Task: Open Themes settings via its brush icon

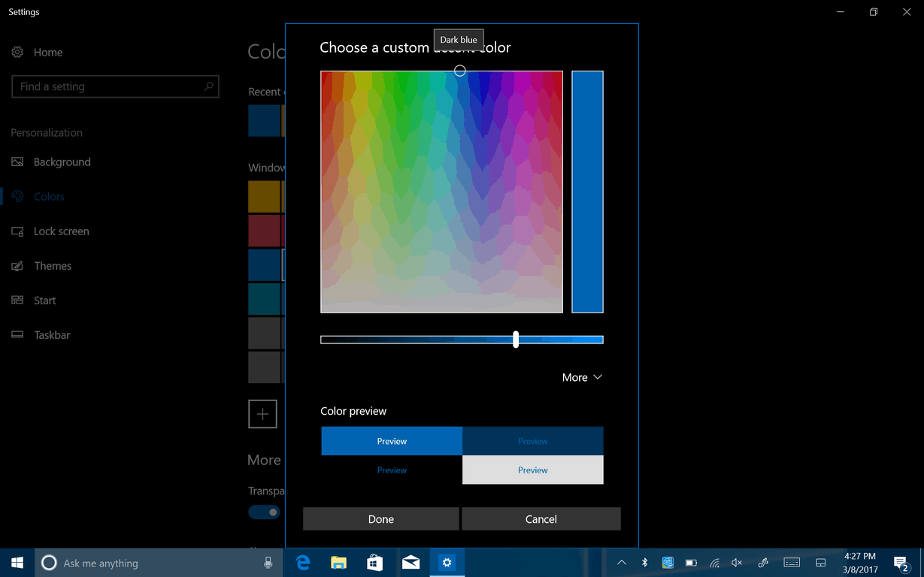Action: [x=18, y=265]
